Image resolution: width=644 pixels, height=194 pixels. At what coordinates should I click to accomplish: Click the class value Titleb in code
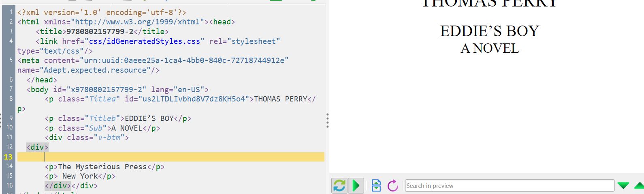(102, 118)
